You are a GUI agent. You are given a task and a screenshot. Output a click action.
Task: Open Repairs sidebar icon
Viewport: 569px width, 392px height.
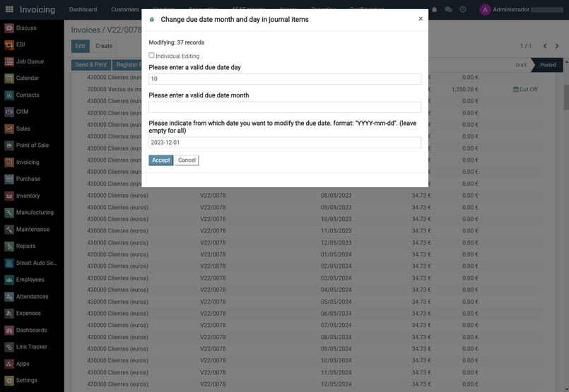coord(9,247)
